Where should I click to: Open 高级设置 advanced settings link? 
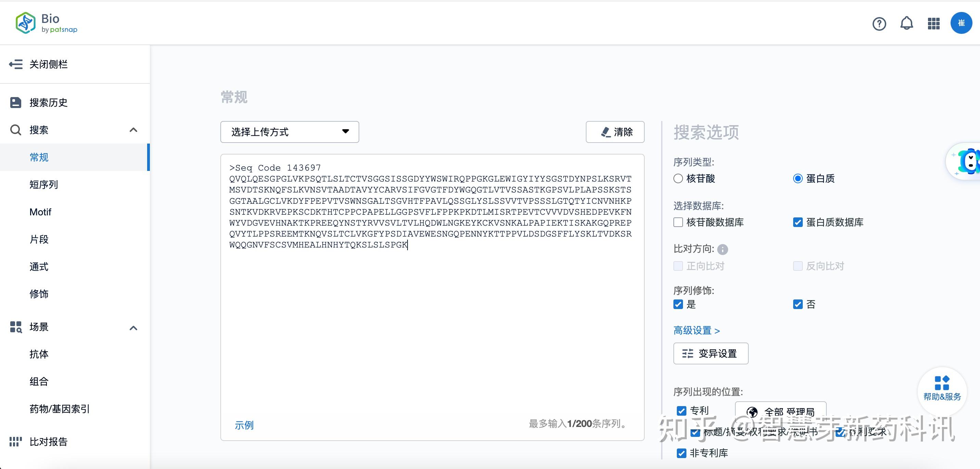[696, 330]
